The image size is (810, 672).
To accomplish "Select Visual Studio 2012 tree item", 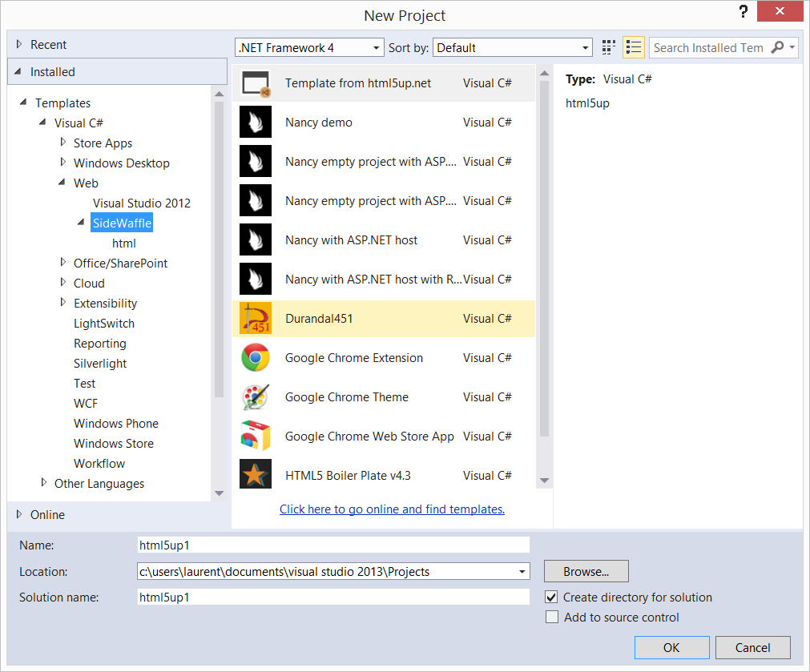I will tap(142, 203).
